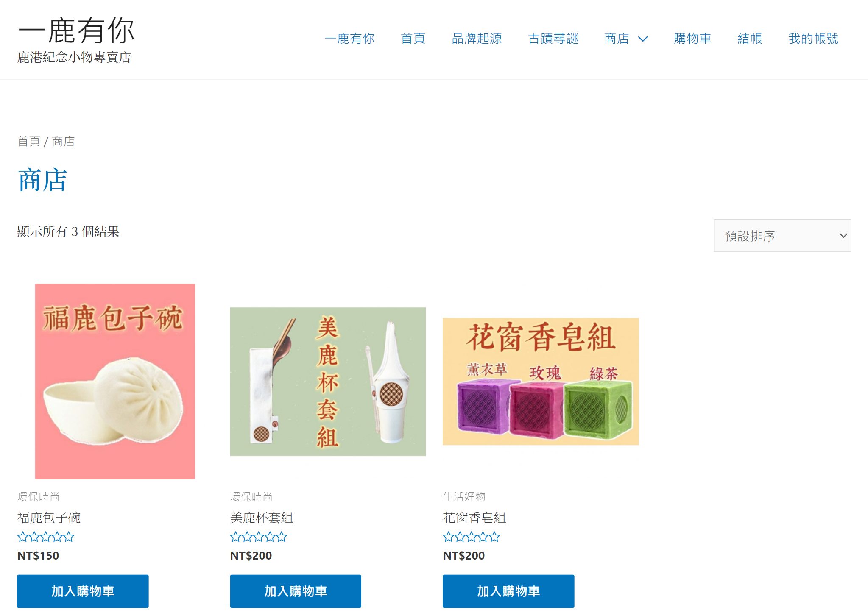Click the 首頁 breadcrumb link
This screenshot has width=868, height=613.
[28, 141]
